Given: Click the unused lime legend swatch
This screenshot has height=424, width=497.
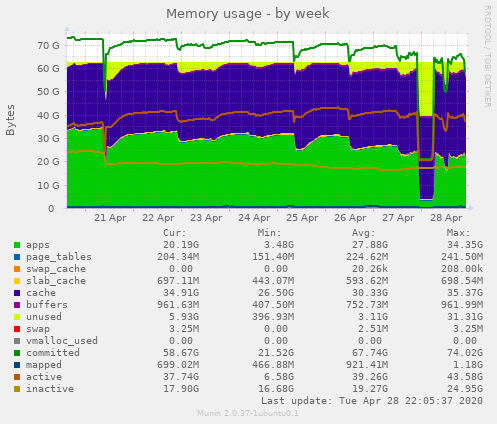Looking at the screenshot, I should (x=17, y=317).
